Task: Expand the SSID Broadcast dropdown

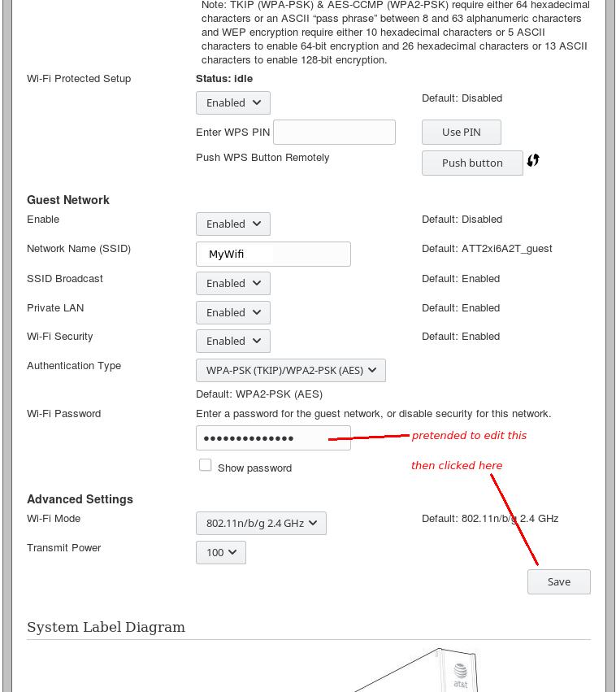Action: pos(233,284)
